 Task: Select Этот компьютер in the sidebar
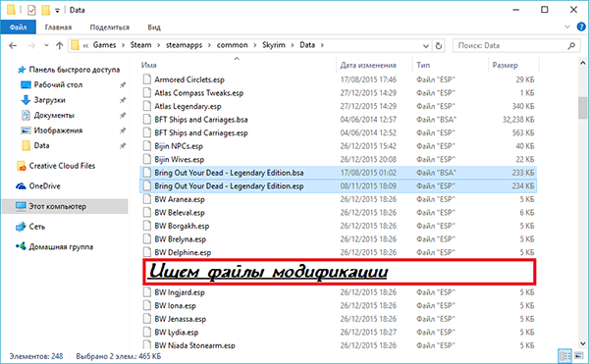pyautogui.click(x=65, y=206)
